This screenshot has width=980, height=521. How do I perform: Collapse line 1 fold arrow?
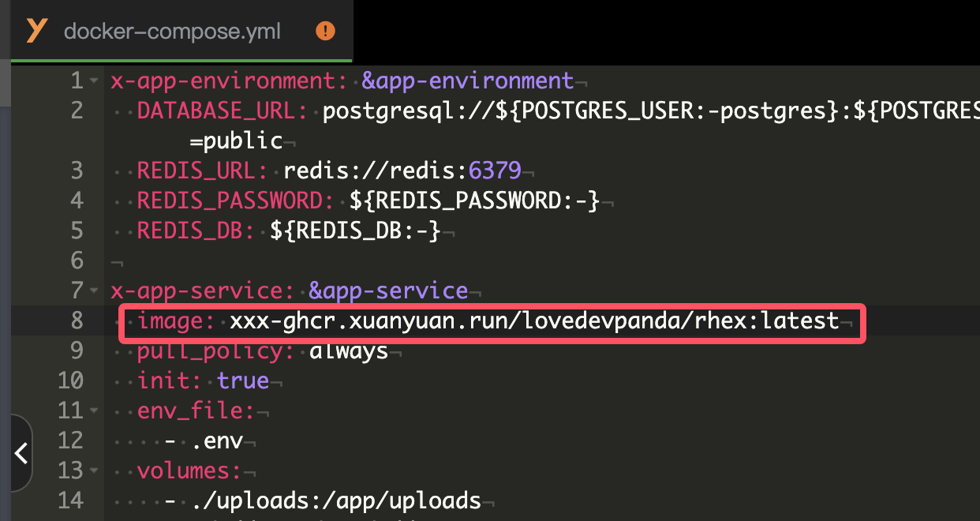click(x=95, y=81)
